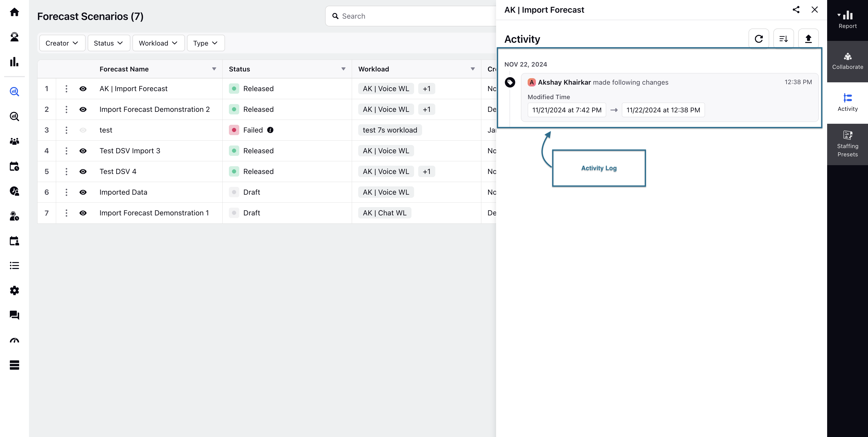Open row actions for Imported Data
The image size is (868, 437).
[x=66, y=192]
